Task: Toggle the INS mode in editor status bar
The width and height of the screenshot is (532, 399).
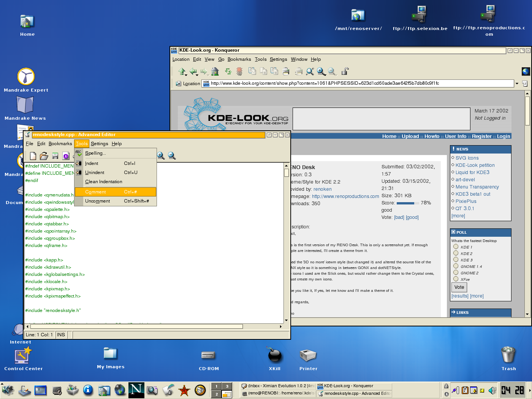Action: [x=61, y=335]
